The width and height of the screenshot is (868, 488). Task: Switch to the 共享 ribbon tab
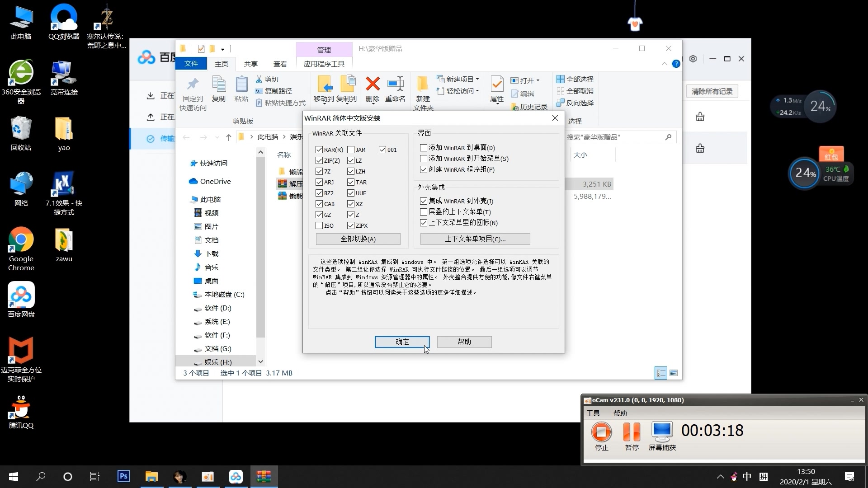tap(251, 64)
